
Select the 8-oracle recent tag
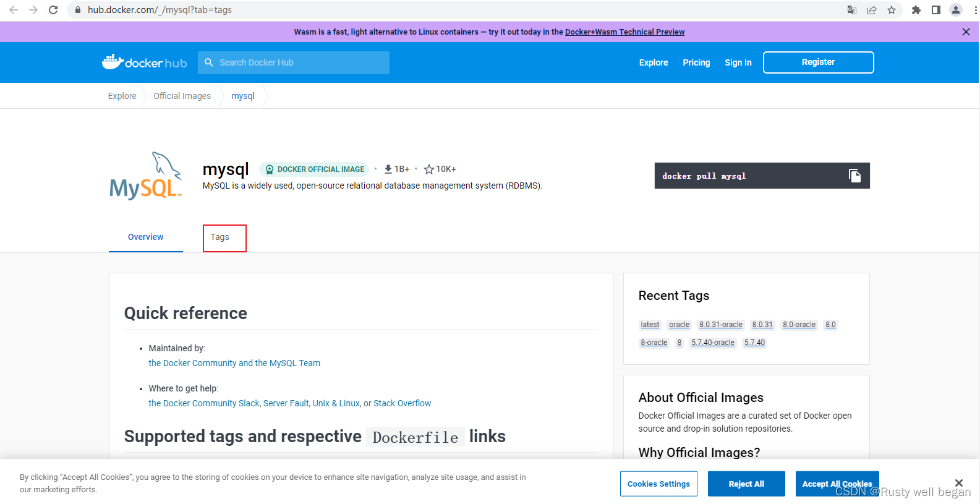click(x=654, y=343)
